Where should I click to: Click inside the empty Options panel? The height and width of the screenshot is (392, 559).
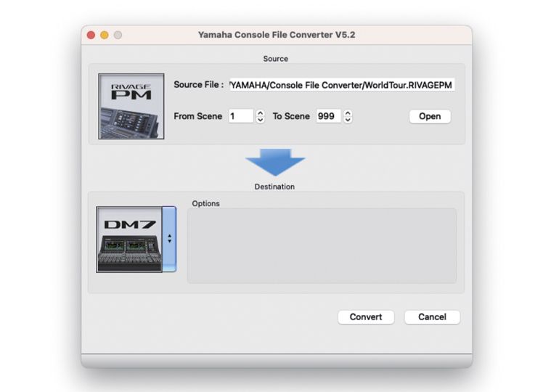322,245
